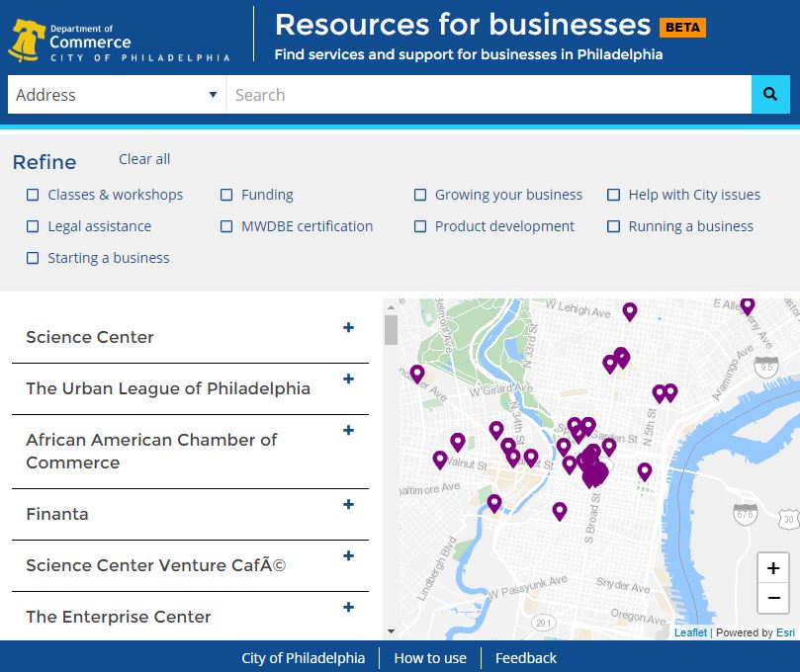Click the Clear all filters link

click(143, 159)
